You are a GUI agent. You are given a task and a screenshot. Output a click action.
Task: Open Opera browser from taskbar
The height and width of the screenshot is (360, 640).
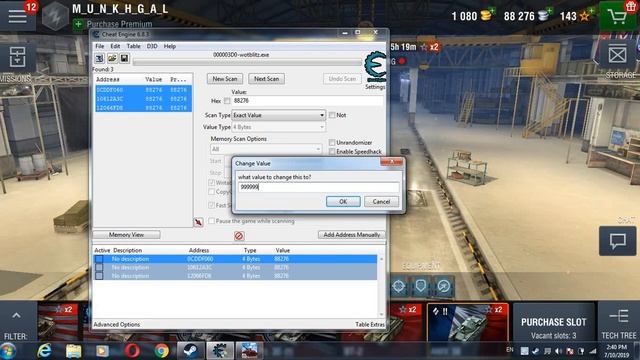coord(132,351)
